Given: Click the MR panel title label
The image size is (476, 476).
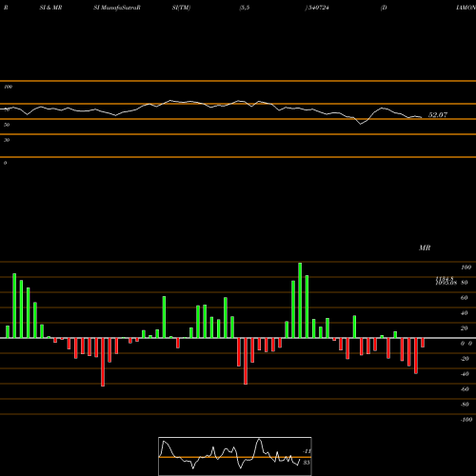Looking at the screenshot, I should (x=425, y=248).
